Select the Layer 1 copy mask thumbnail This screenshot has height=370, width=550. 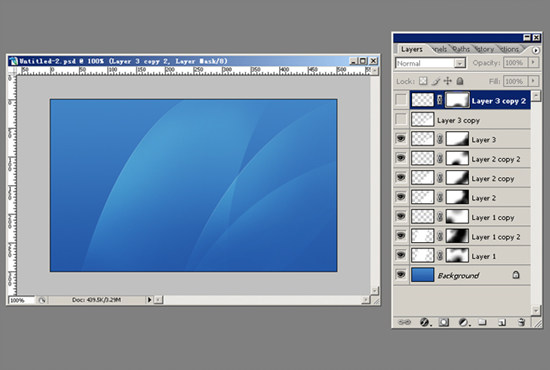coord(457,216)
